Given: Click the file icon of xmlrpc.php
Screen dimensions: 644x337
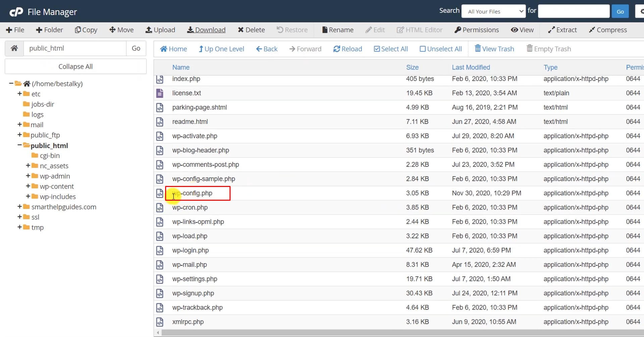Looking at the screenshot, I should pos(160,322).
